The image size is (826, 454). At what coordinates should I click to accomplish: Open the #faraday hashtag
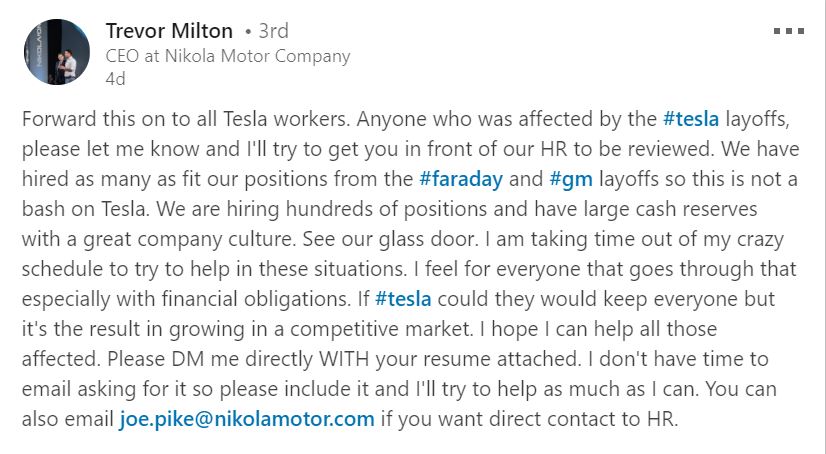(x=461, y=179)
